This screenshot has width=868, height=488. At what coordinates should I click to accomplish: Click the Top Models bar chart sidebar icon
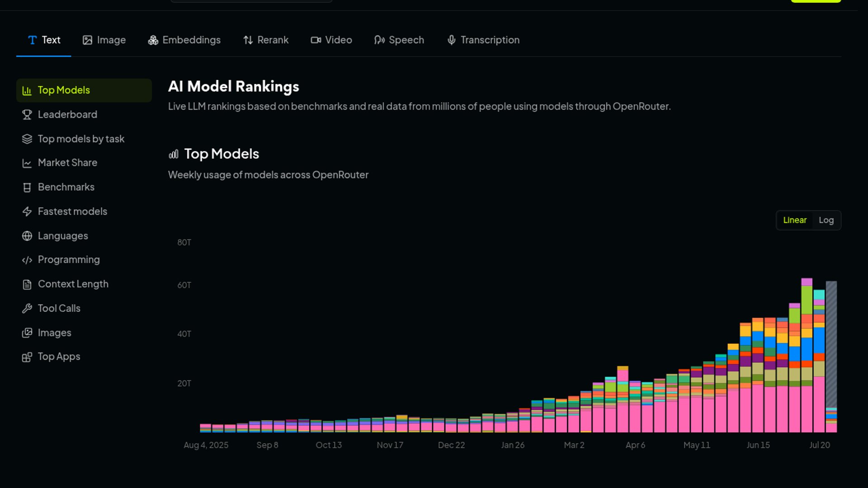(x=27, y=90)
